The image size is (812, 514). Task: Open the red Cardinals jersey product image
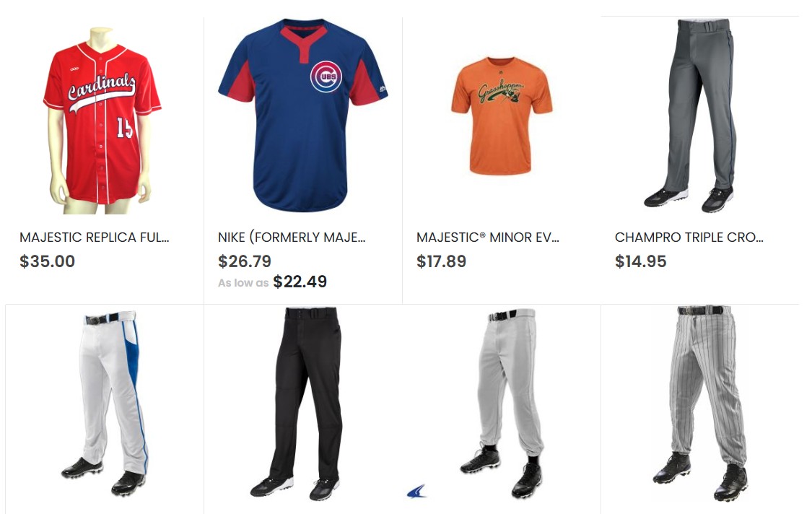click(x=102, y=121)
